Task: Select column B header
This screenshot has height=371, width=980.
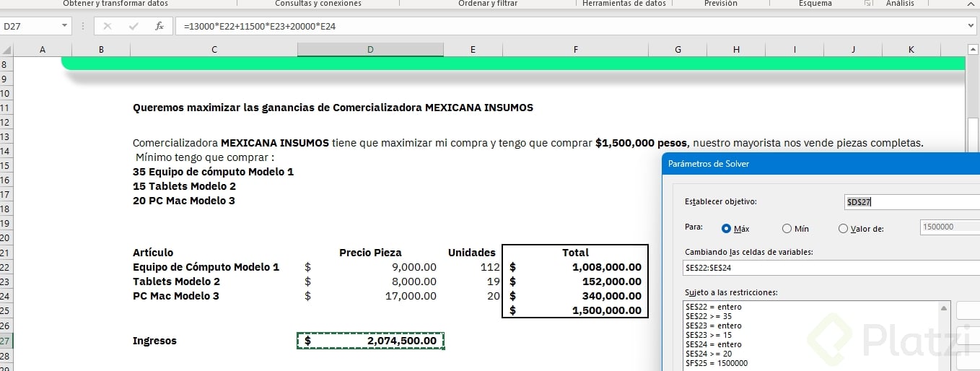Action: pyautogui.click(x=101, y=50)
